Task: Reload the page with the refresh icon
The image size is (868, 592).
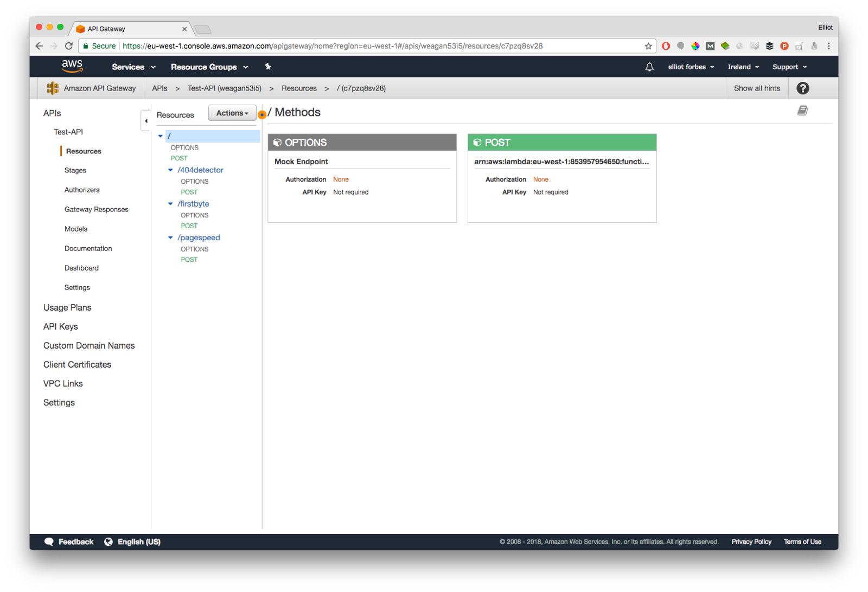Action: click(x=69, y=46)
